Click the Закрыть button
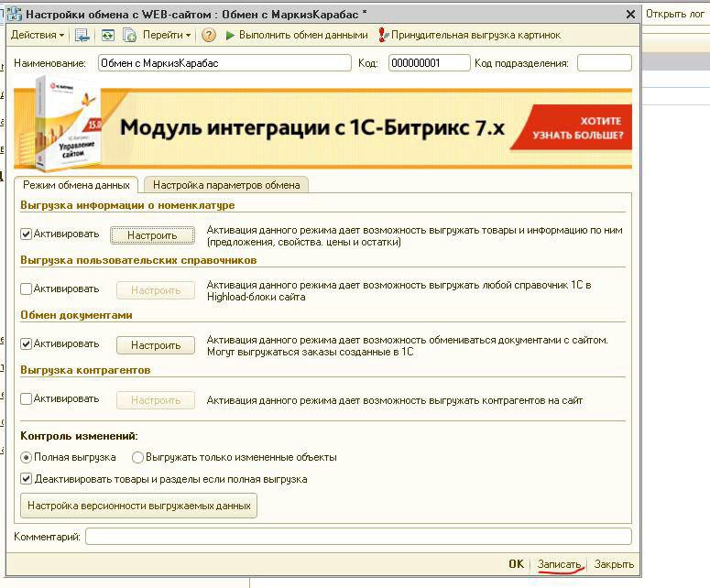710x588 pixels. pos(614,564)
